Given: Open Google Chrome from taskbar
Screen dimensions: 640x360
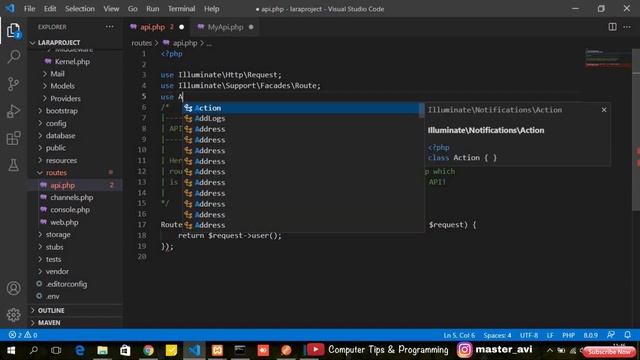Looking at the screenshot, I should (148, 350).
